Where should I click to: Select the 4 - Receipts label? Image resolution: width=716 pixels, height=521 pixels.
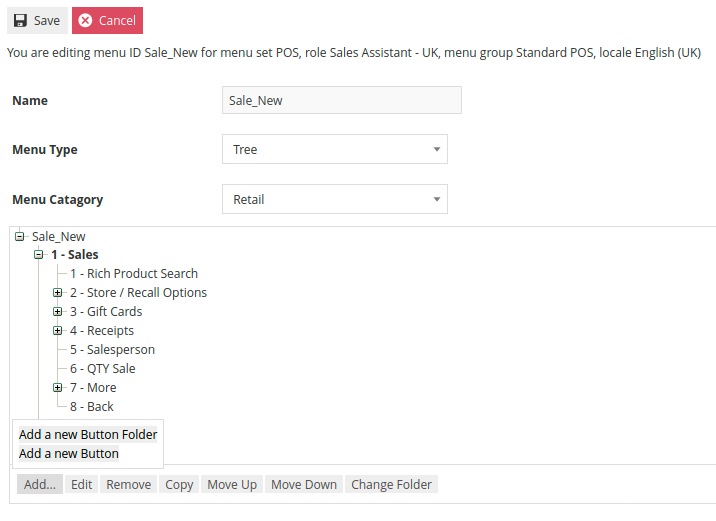(102, 331)
